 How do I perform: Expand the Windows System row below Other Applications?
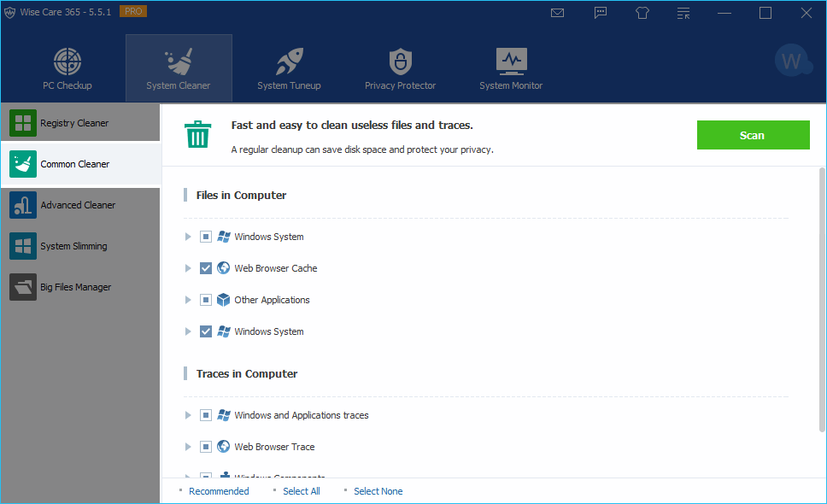(x=188, y=331)
